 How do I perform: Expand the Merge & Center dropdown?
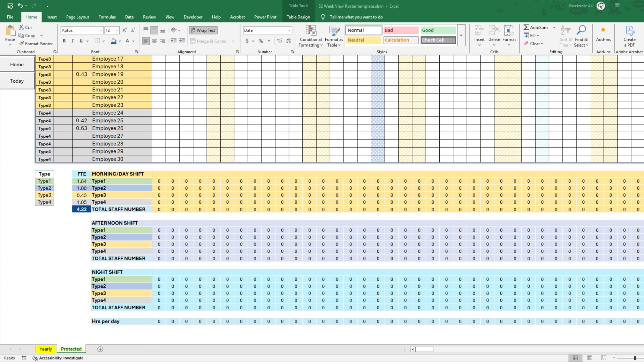233,41
